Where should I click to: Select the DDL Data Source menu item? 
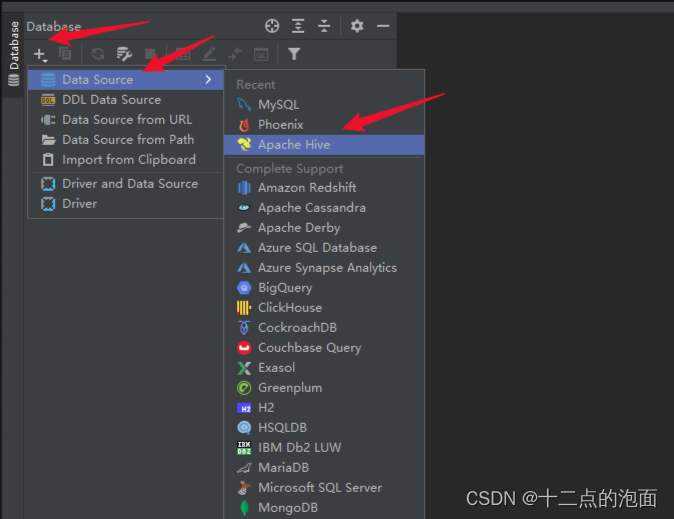pyautogui.click(x=126, y=100)
